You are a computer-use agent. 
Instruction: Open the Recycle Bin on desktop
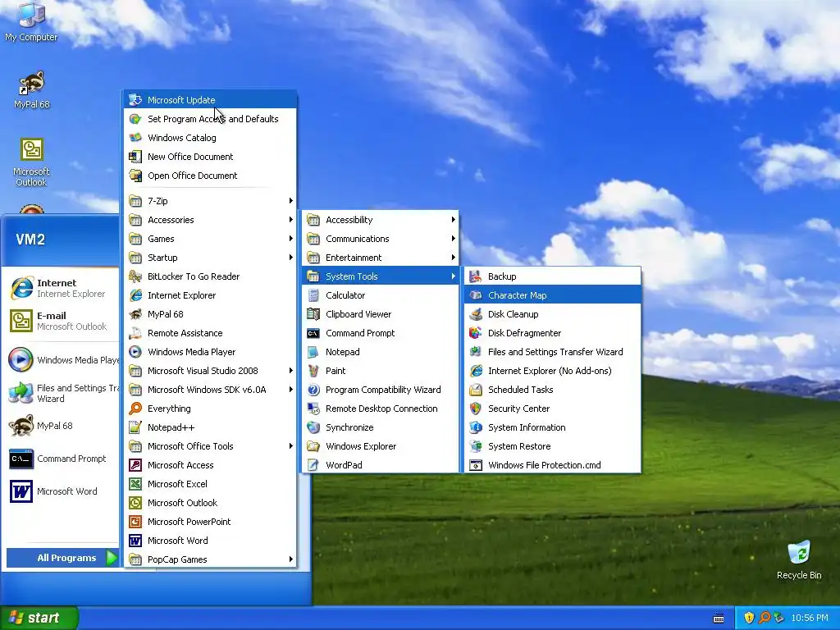pyautogui.click(x=799, y=560)
